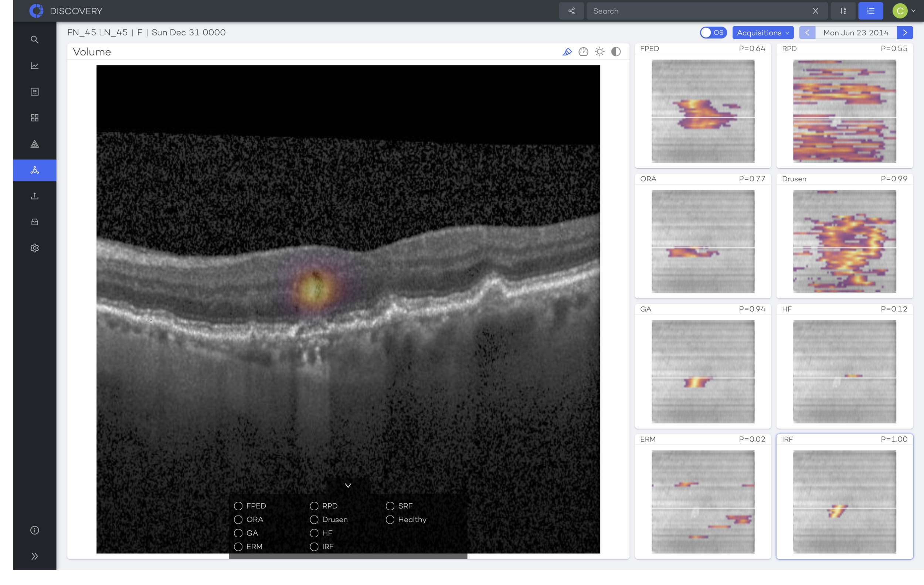Expand the user account dropdown arrow
This screenshot has width=924, height=585.
(914, 11)
